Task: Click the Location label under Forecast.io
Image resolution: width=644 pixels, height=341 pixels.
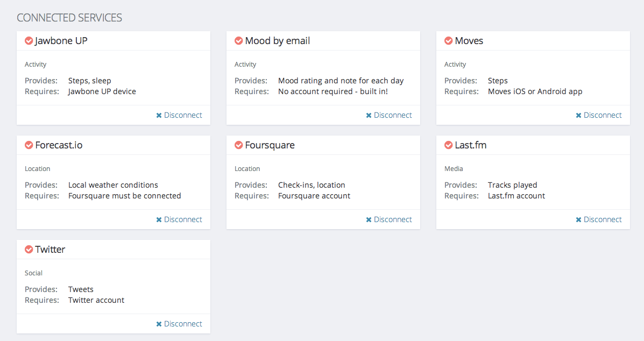Action: [x=37, y=169]
